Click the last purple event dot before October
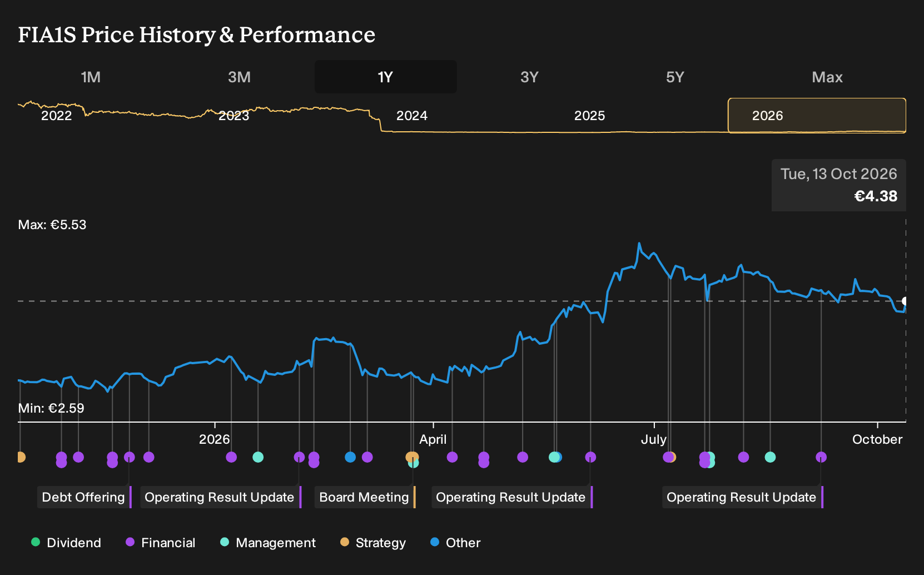The width and height of the screenshot is (924, 575). (x=821, y=457)
